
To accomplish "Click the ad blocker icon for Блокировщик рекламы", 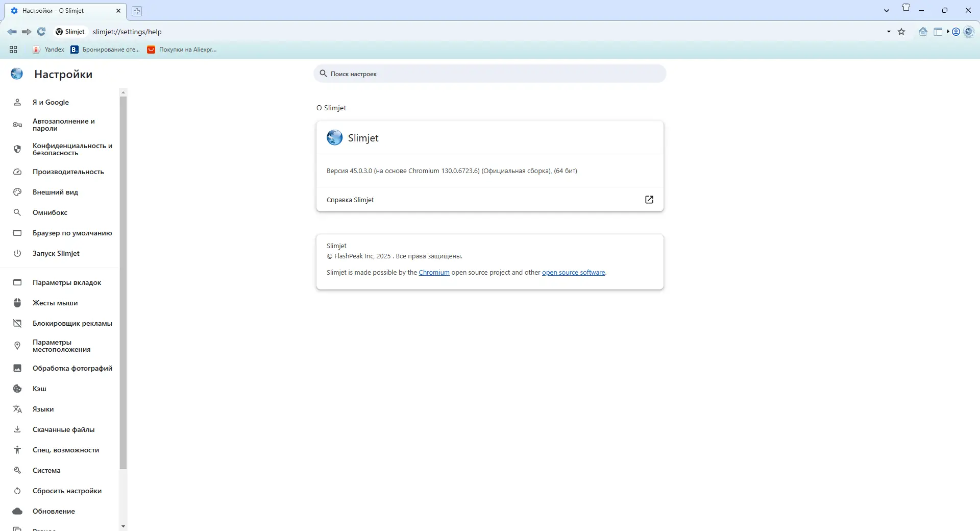I will pos(17,323).
